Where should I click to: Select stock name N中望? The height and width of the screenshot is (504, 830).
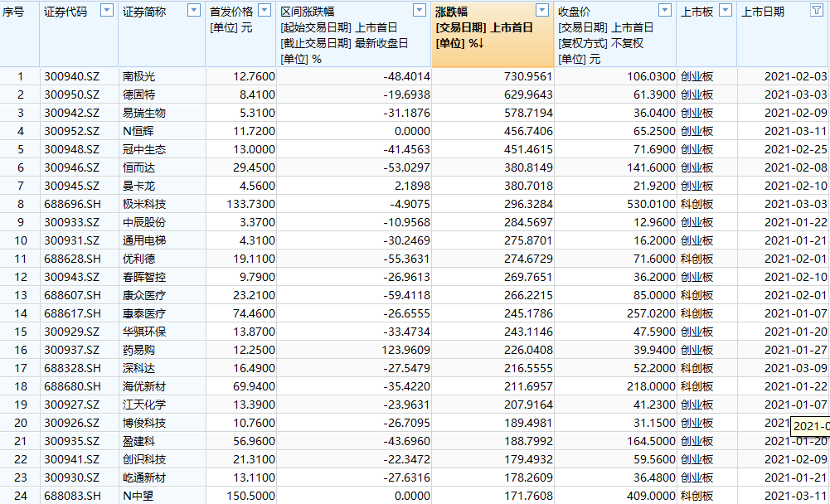click(x=138, y=496)
